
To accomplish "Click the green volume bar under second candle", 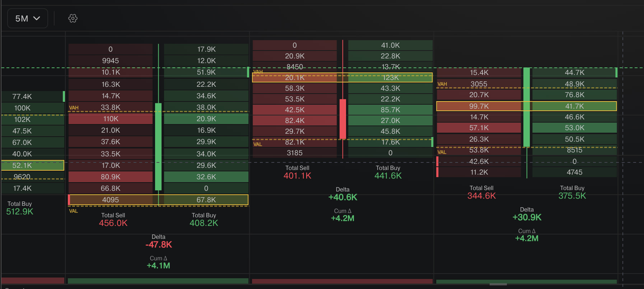I will click(x=158, y=281).
